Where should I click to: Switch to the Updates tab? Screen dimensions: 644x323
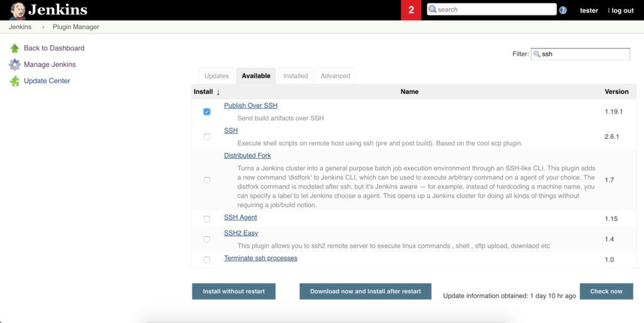[x=216, y=76]
